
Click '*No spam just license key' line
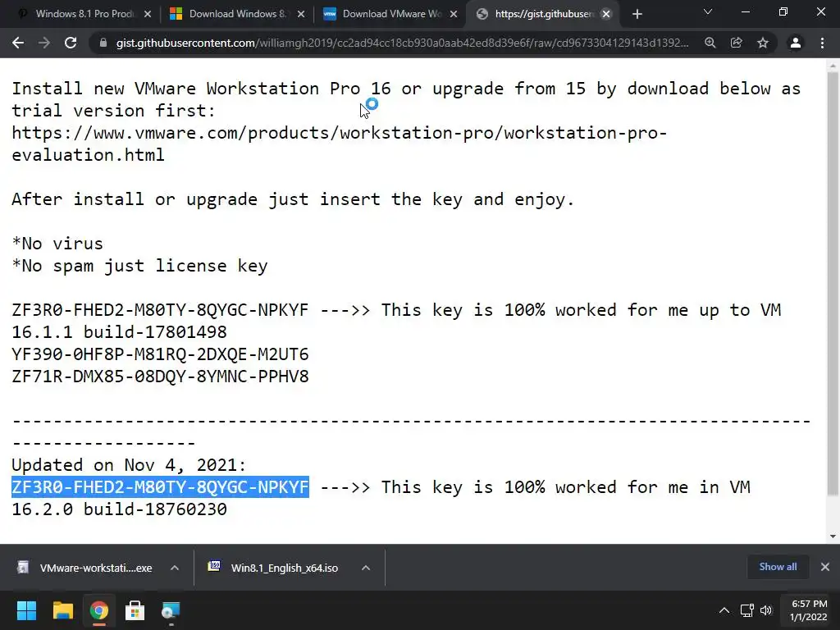pyautogui.click(x=139, y=266)
